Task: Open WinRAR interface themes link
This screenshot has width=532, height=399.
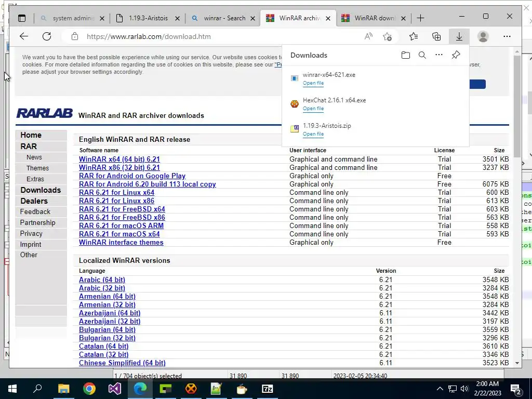Action: (121, 242)
